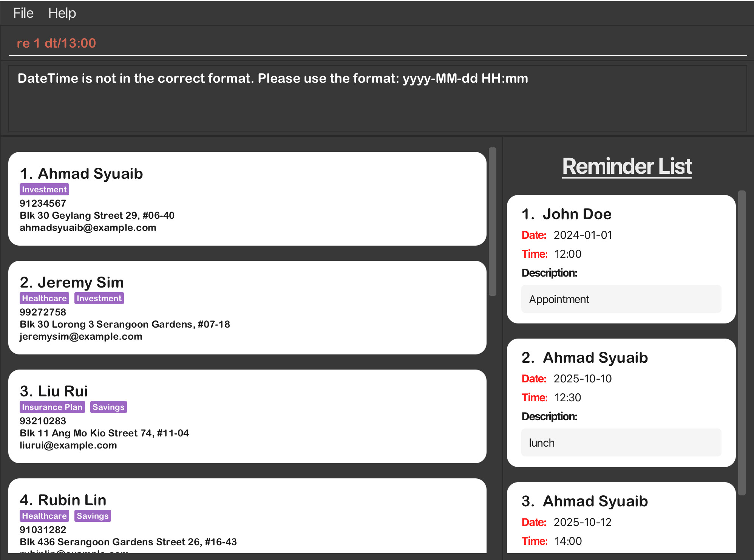Screen dimensions: 754x560
Task: Click the reminder list scrollbar
Action: [742, 342]
